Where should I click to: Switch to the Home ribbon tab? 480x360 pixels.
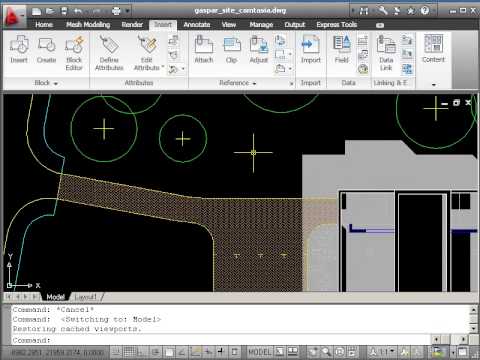[x=44, y=25]
